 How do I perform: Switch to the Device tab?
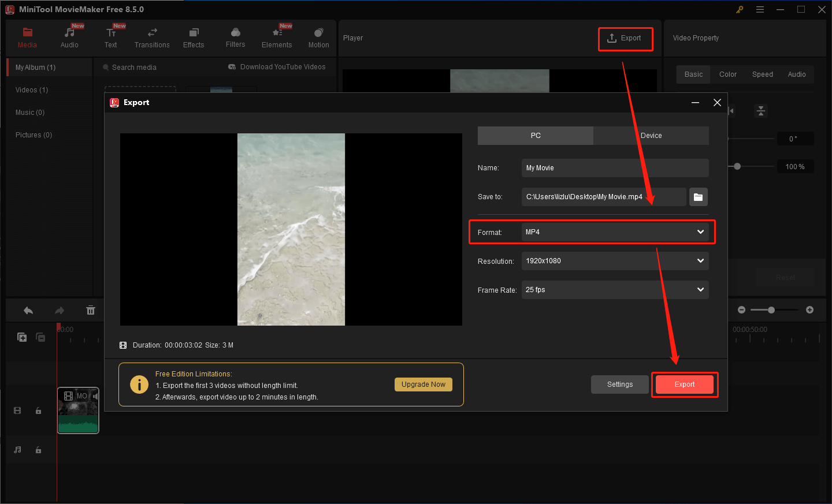[x=651, y=135]
